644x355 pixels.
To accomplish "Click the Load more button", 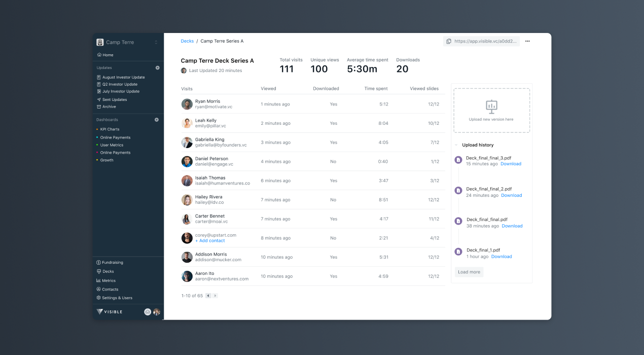I will [469, 272].
